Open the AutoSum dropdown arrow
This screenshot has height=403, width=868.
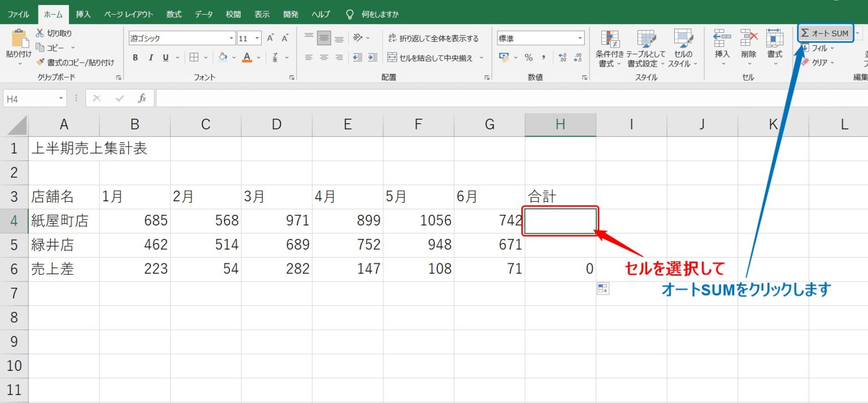(858, 33)
